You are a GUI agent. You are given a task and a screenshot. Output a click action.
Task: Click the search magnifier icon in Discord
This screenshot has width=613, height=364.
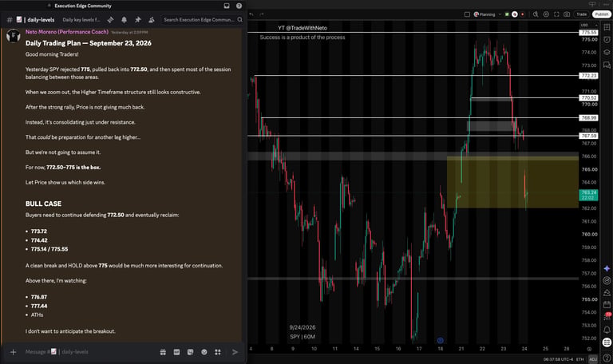[239, 19]
